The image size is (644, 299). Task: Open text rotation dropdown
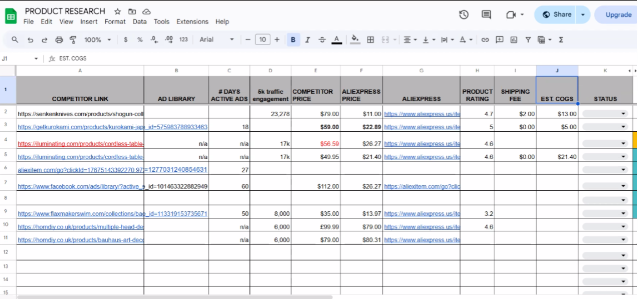(x=466, y=40)
